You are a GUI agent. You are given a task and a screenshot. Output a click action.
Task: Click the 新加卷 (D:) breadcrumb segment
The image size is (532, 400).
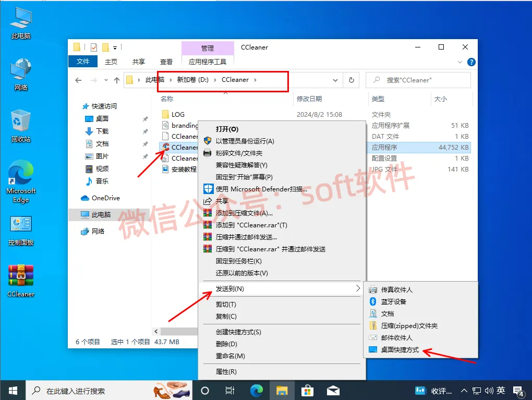[192, 80]
